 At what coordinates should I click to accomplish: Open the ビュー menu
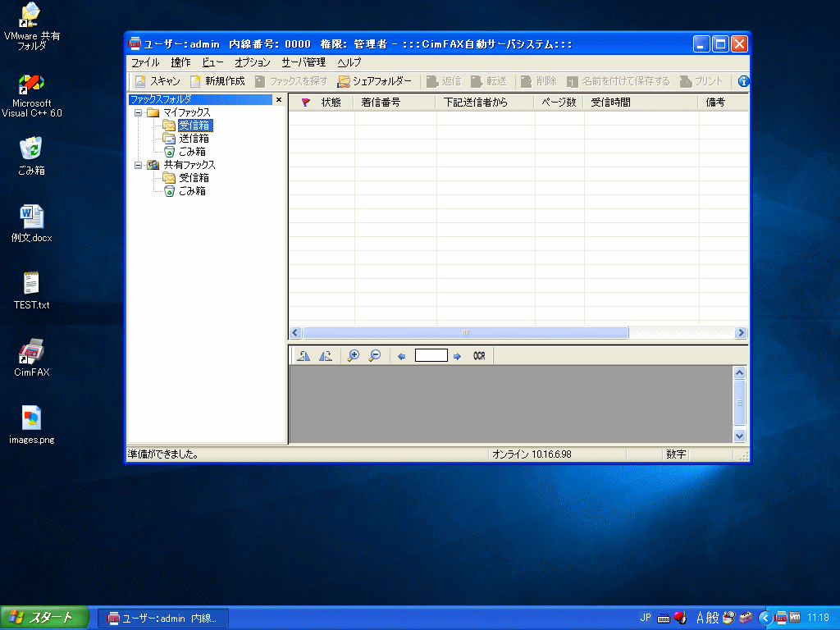coord(212,62)
